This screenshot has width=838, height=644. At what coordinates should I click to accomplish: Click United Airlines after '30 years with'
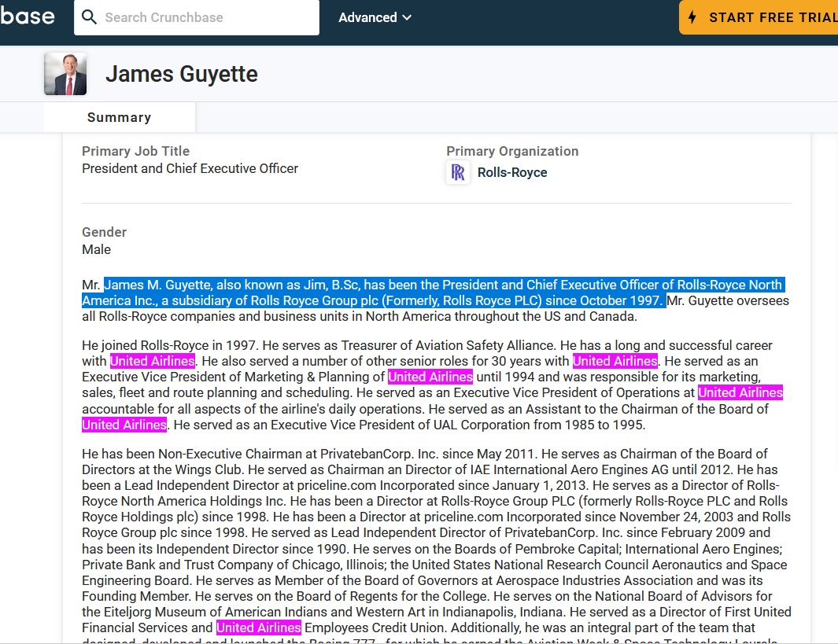(615, 361)
